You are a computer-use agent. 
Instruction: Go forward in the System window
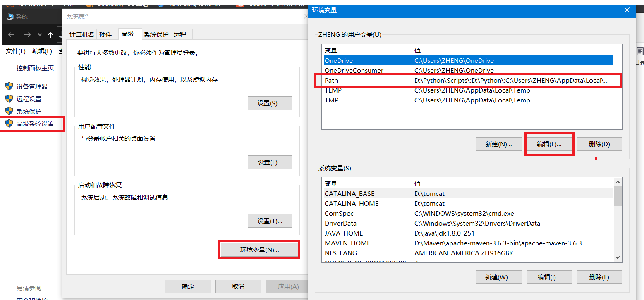[27, 35]
